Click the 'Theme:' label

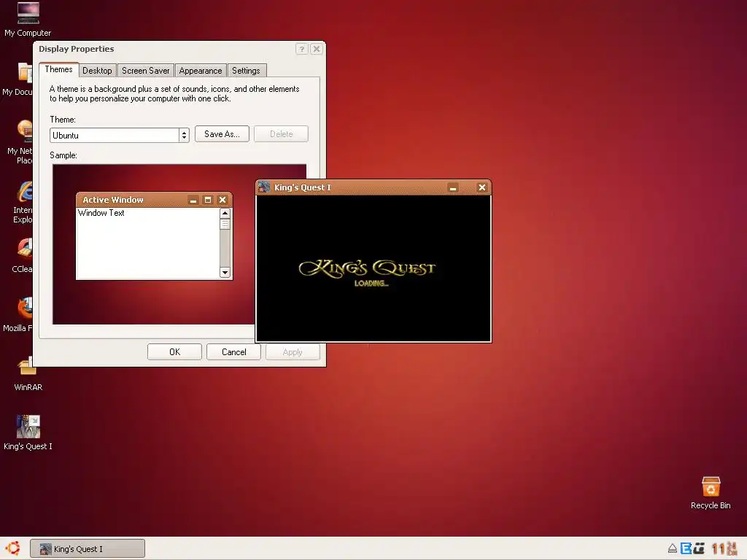[x=63, y=120]
